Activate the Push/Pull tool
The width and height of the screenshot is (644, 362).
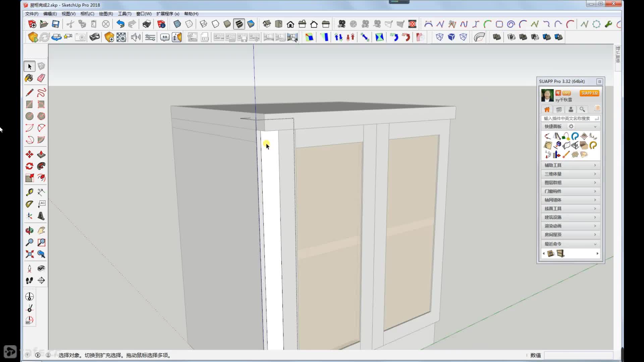[41, 154]
